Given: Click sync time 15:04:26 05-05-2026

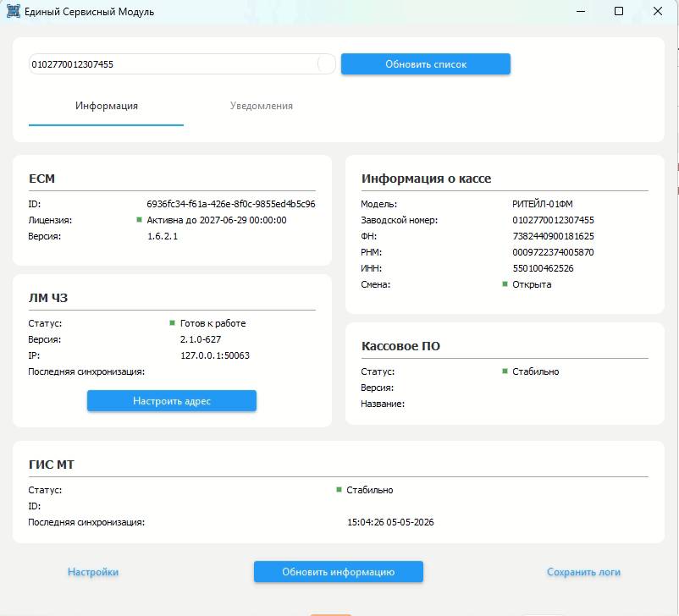Looking at the screenshot, I should click(x=390, y=522).
